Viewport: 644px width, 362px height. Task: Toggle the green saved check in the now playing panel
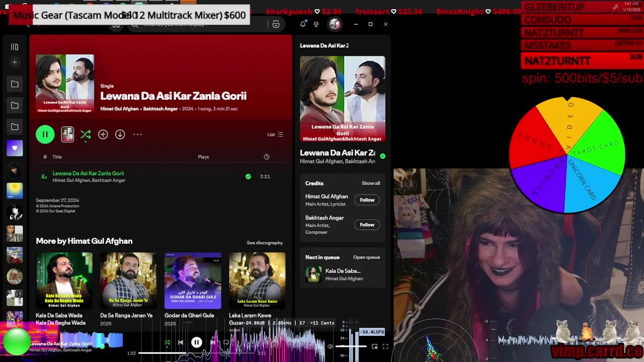382,156
